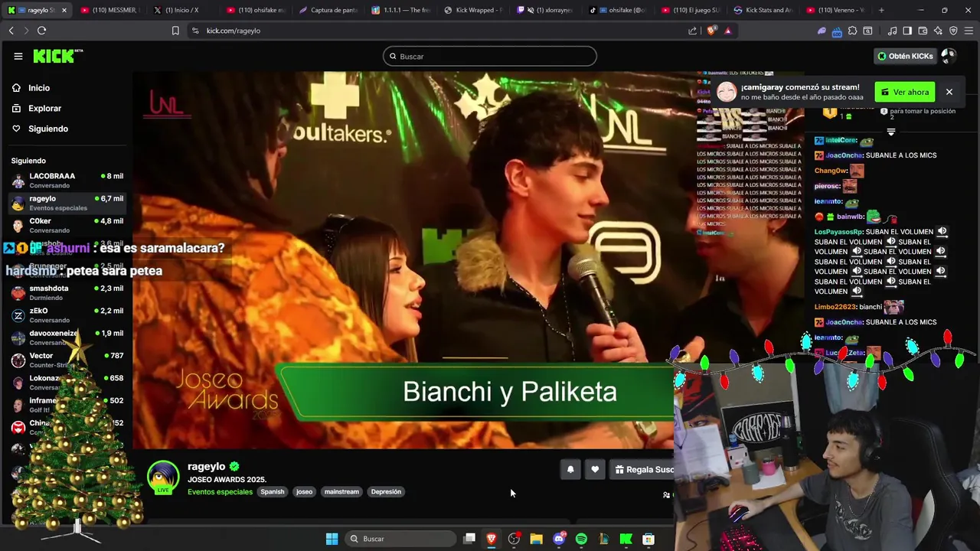Open the C0ker channel in the sidebar

pyautogui.click(x=67, y=225)
